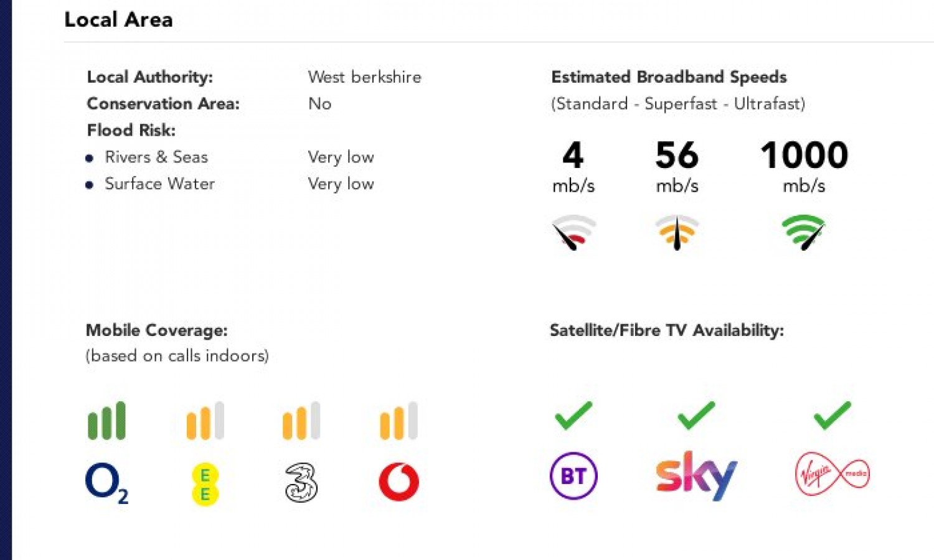Click the green checkmark above Sky

(696, 416)
